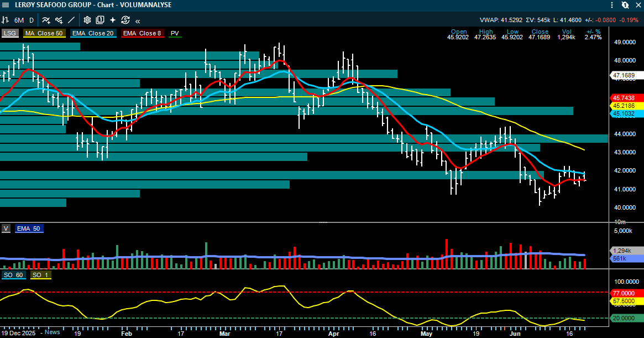Click the -0.19% percent change readout
The image size is (644, 338).
coord(629,20)
